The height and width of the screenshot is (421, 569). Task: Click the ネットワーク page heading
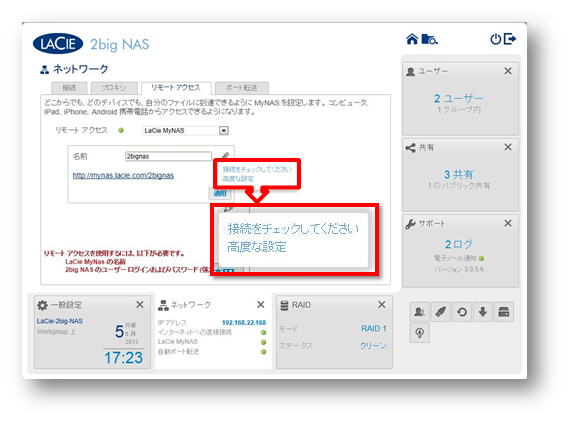(81, 69)
